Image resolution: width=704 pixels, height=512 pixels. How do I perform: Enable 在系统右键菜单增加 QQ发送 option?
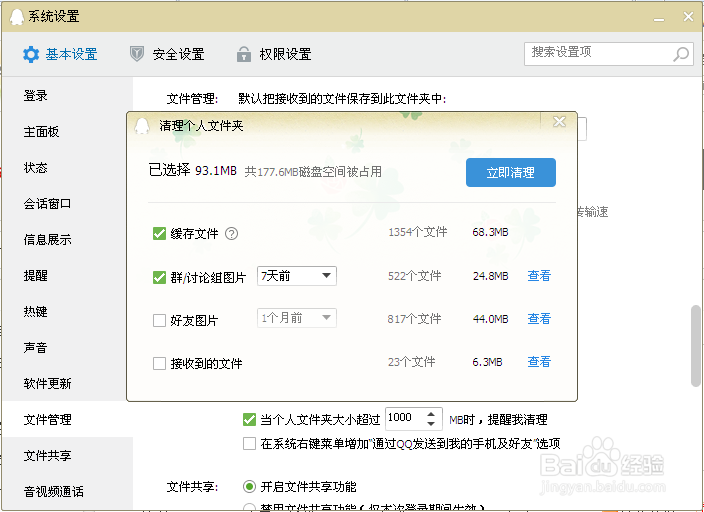point(249,444)
